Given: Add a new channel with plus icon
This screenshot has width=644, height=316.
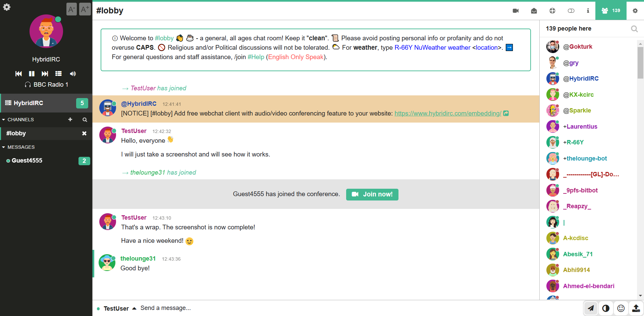Looking at the screenshot, I should click(70, 120).
